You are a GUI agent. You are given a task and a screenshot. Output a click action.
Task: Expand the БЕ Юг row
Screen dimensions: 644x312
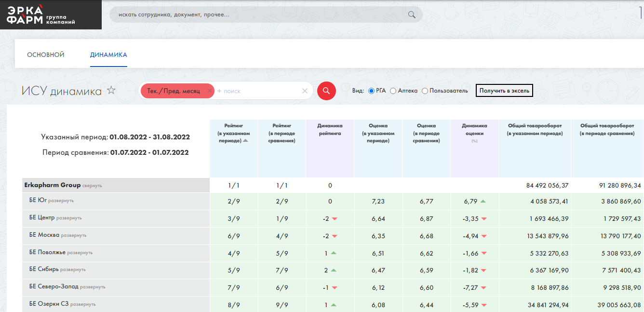61,201
